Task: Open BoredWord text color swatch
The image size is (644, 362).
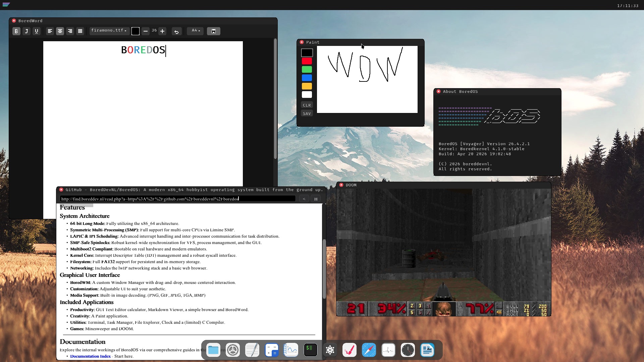Action: coord(136,31)
